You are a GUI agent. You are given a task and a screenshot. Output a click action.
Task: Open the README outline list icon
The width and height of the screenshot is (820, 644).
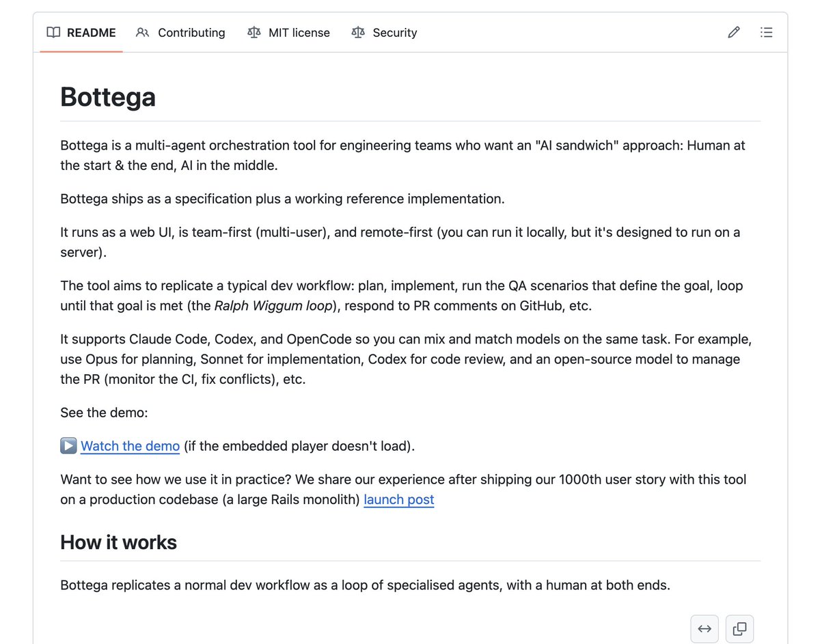pos(767,32)
